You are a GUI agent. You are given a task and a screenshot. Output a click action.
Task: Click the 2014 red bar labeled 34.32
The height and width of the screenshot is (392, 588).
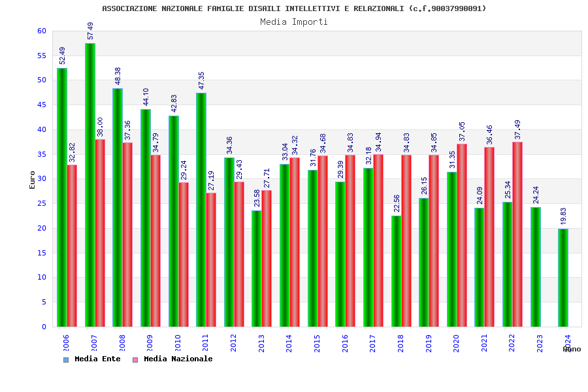click(295, 242)
